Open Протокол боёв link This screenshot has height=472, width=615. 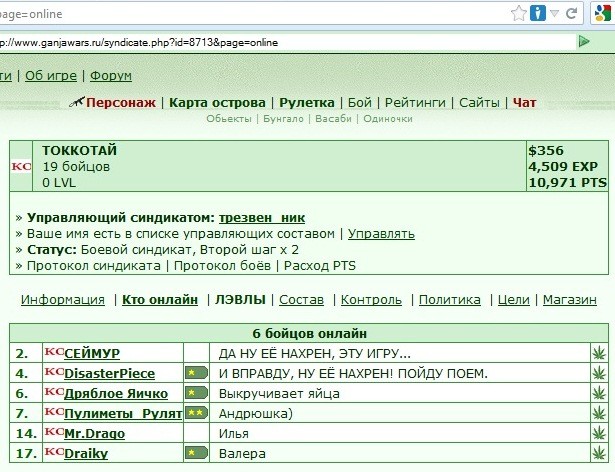222,266
